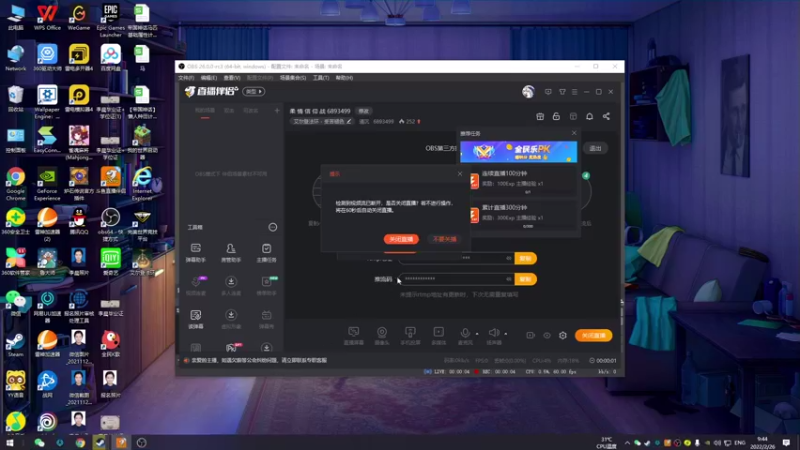Open Google Chrome desktop shortcut
800x450 pixels.
click(x=16, y=184)
